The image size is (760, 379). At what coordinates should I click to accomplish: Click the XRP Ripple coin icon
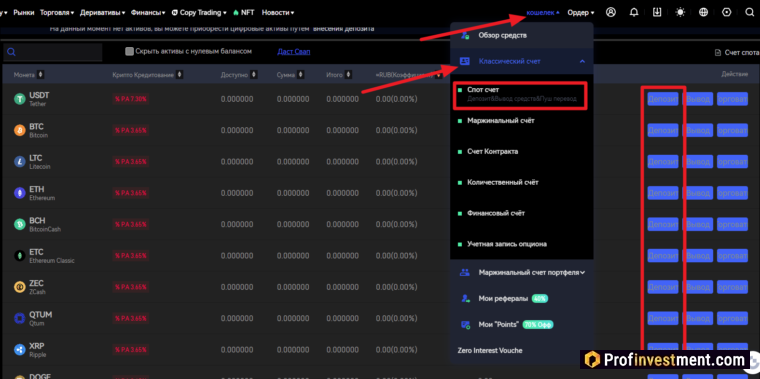[x=19, y=349]
